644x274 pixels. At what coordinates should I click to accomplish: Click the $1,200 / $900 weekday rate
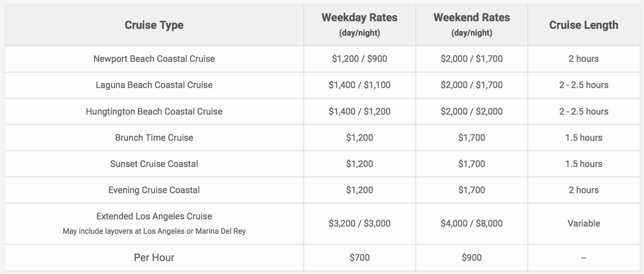pyautogui.click(x=360, y=59)
